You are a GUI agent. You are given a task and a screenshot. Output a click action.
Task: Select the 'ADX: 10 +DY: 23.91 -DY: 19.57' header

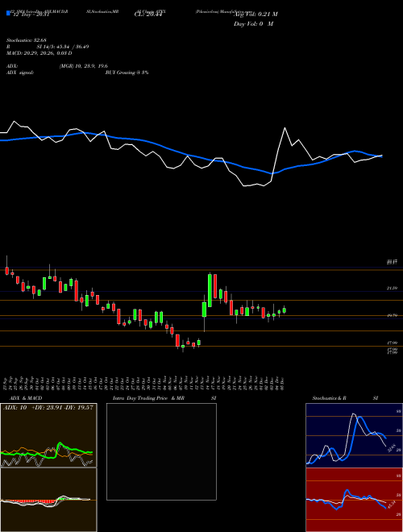click(x=48, y=408)
